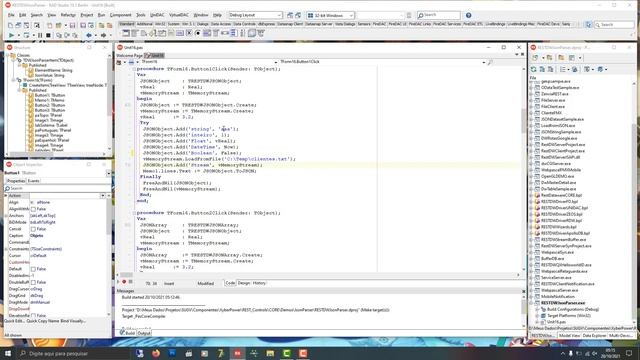The image size is (640, 360).
Task: Expand the Constraints property in Object Inspector
Action: [x=6, y=249]
